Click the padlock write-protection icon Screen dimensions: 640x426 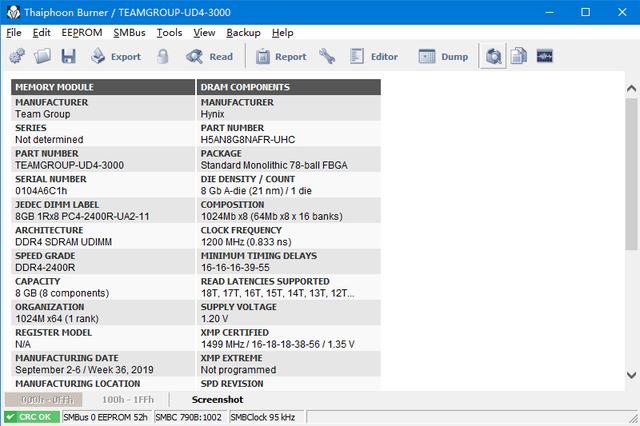162,57
